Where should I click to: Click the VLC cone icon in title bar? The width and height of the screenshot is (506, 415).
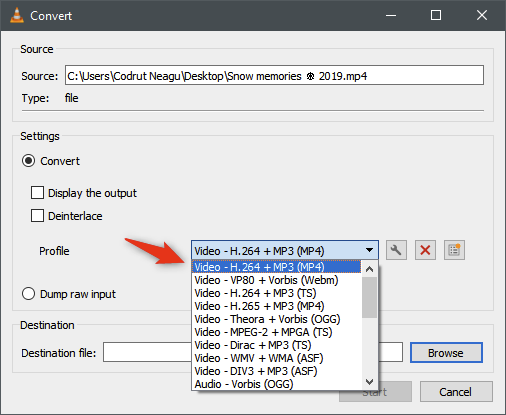(x=17, y=15)
